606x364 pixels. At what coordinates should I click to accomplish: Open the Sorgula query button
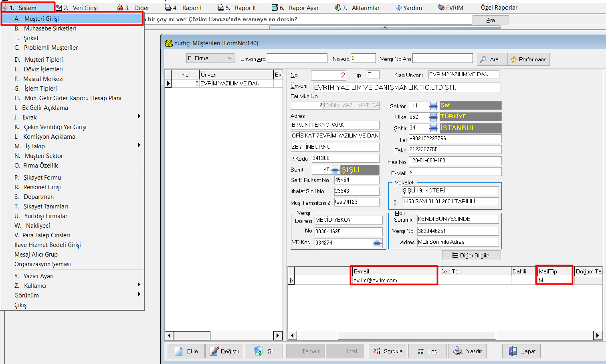point(388,351)
